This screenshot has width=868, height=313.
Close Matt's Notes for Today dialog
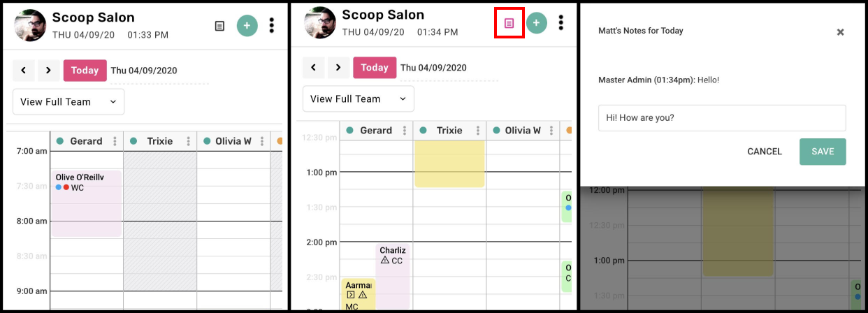[x=841, y=32]
